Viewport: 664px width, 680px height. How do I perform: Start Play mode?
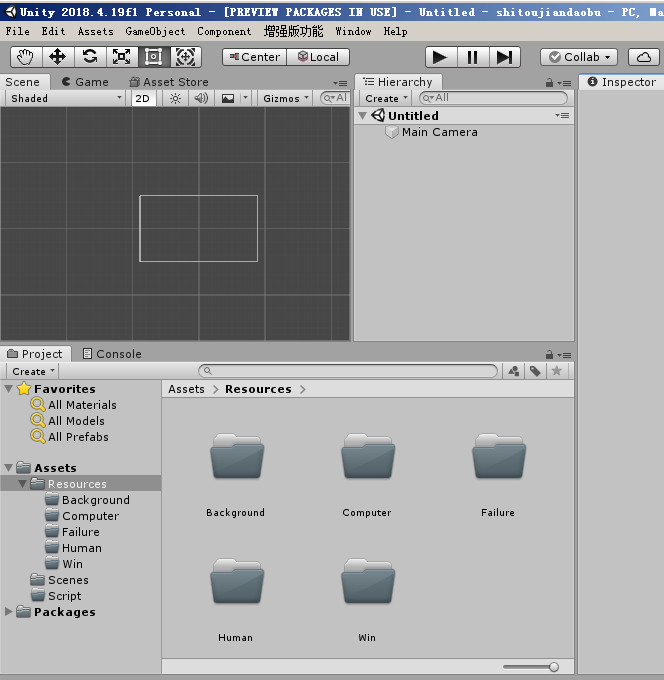tap(441, 57)
